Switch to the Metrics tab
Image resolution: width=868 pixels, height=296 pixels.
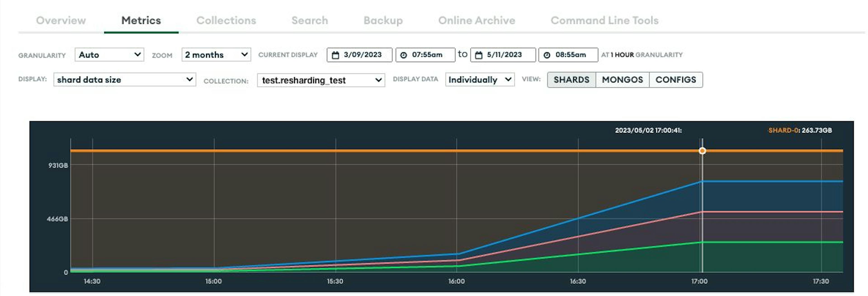(x=141, y=21)
